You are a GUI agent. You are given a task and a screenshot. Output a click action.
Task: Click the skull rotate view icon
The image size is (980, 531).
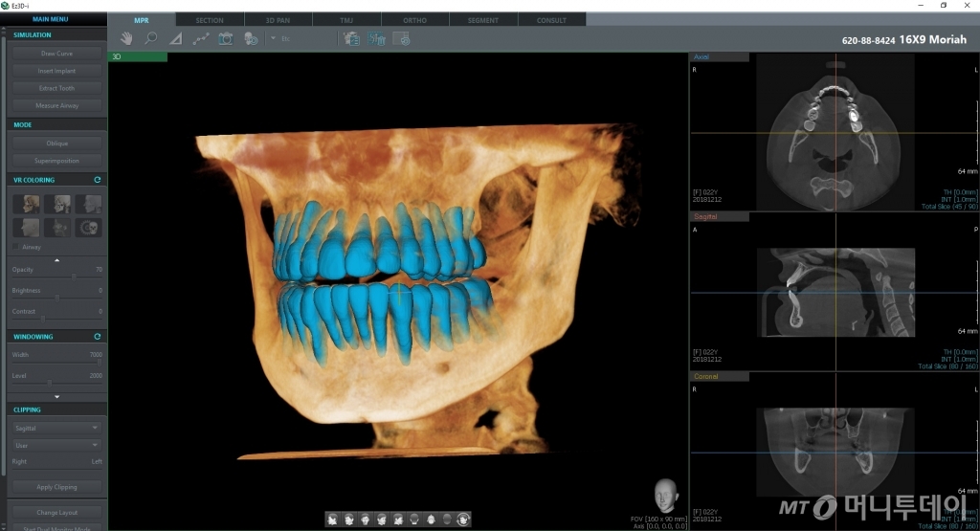[252, 38]
